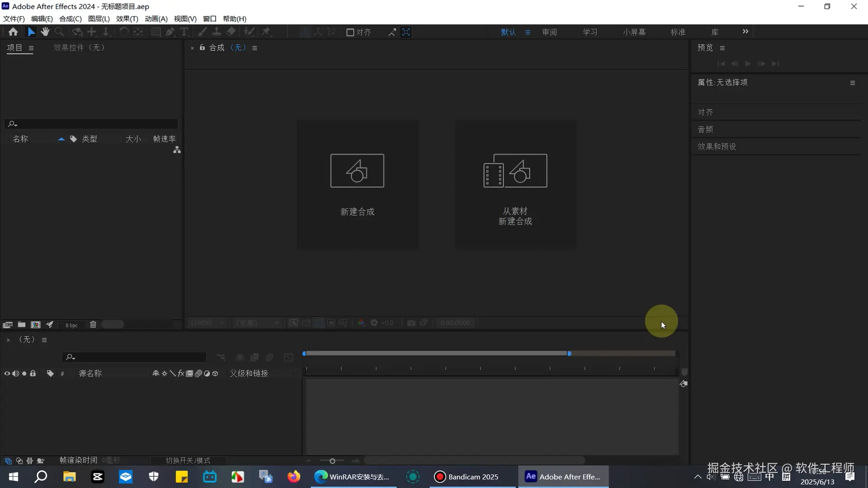
Task: Expand the 音频 audio panel
Action: pyautogui.click(x=705, y=129)
